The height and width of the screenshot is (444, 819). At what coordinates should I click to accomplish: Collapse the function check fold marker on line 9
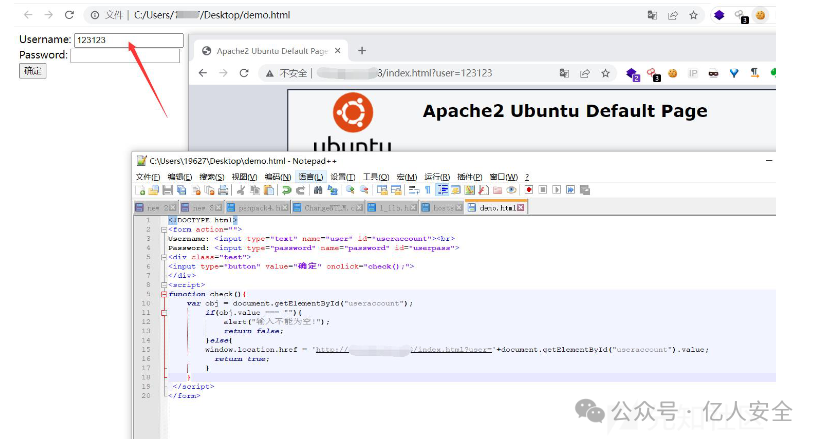[x=164, y=294]
